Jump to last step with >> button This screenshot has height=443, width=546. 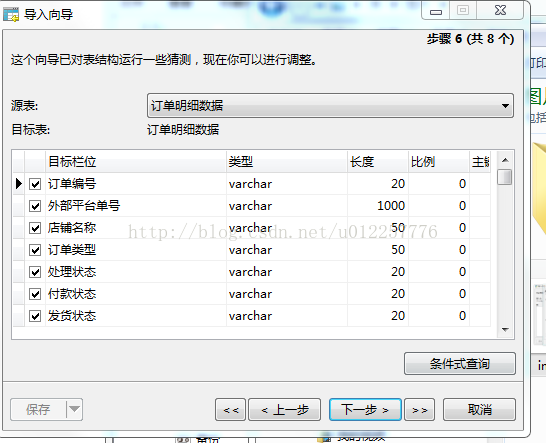(420, 410)
